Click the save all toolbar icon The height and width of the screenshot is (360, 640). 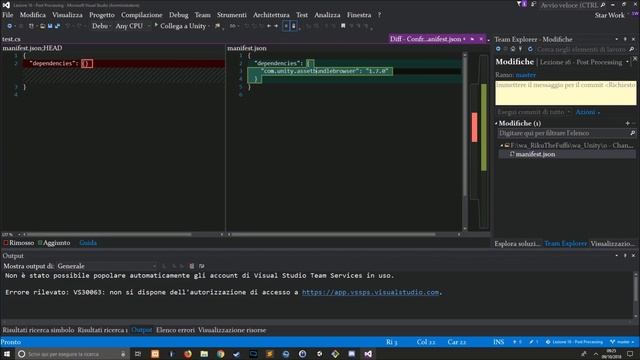(x=58, y=26)
